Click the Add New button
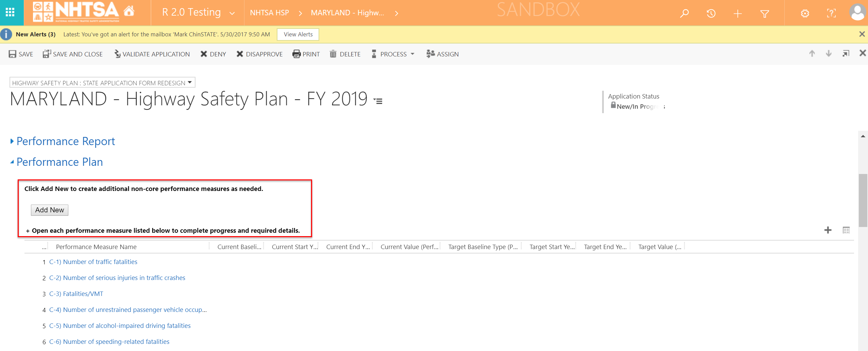The height and width of the screenshot is (351, 868). pyautogui.click(x=50, y=210)
